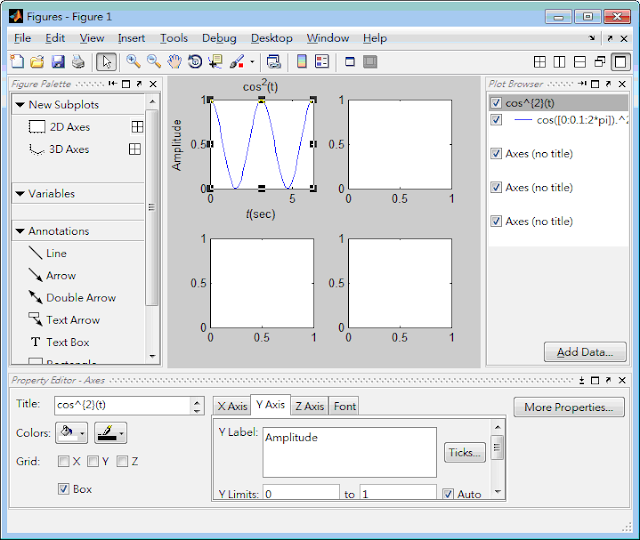Image resolution: width=640 pixels, height=540 pixels.
Task: Open the Insert menu
Action: coord(131,38)
